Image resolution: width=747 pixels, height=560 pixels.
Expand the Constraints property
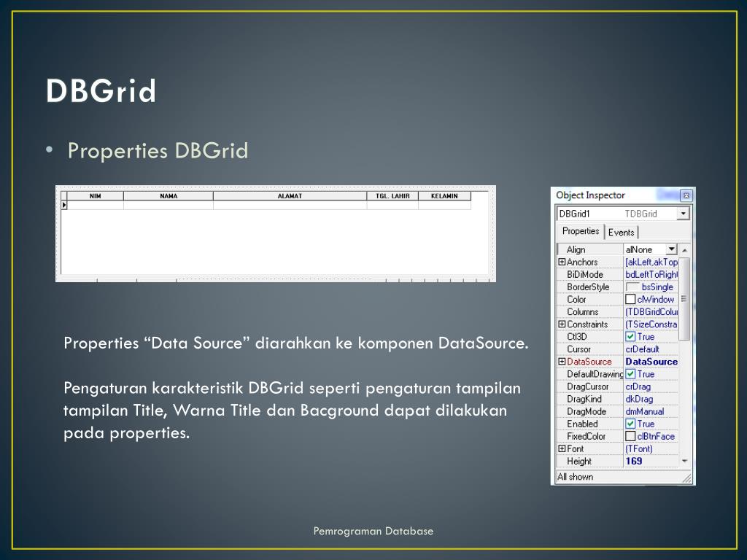coord(562,324)
